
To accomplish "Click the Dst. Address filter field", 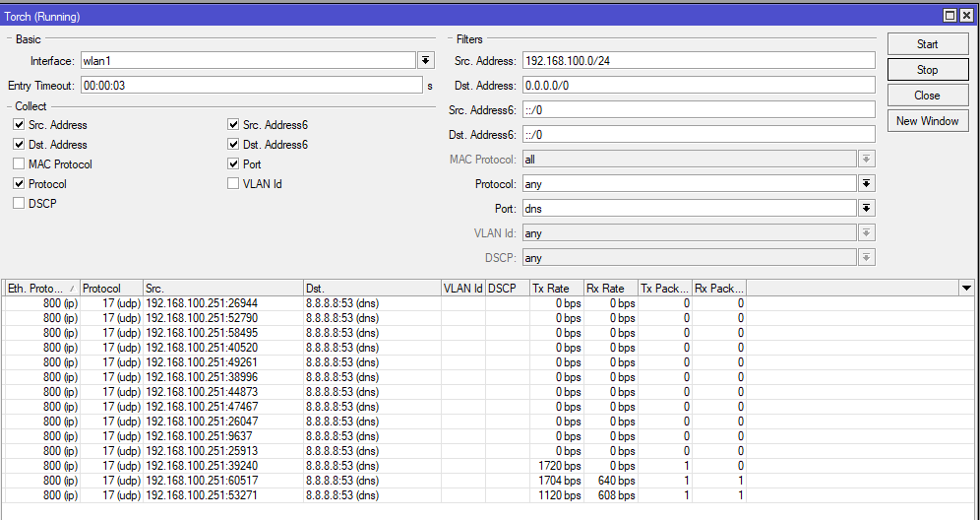I will pos(699,85).
